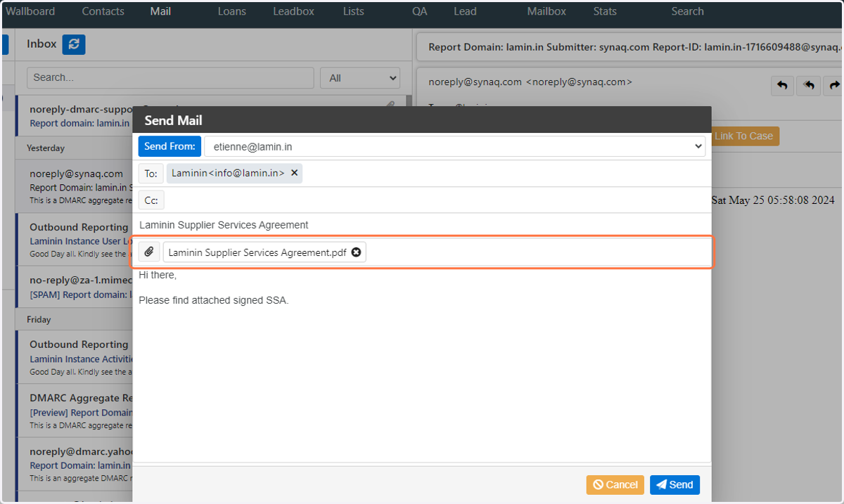Click inside the Cc recipients field
The width and height of the screenshot is (844, 504).
click(437, 200)
